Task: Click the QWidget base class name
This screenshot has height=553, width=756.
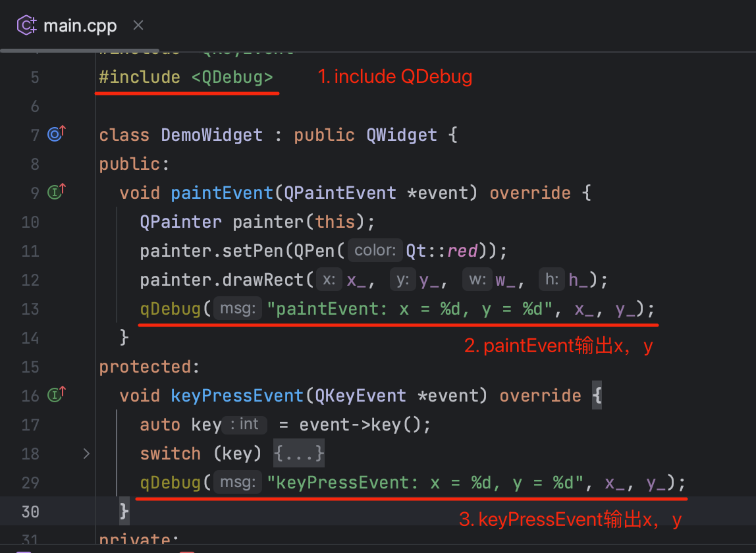Action: tap(402, 135)
